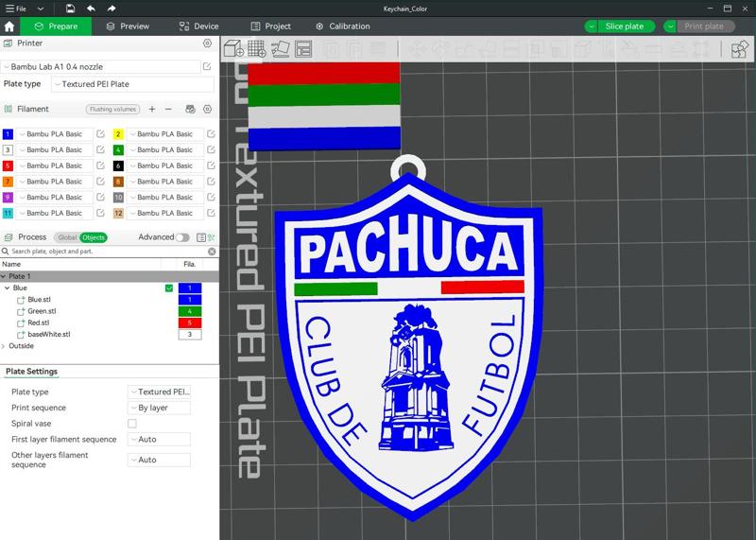Image resolution: width=756 pixels, height=540 pixels.
Task: Open Printer settings gear icon
Action: coord(207,43)
